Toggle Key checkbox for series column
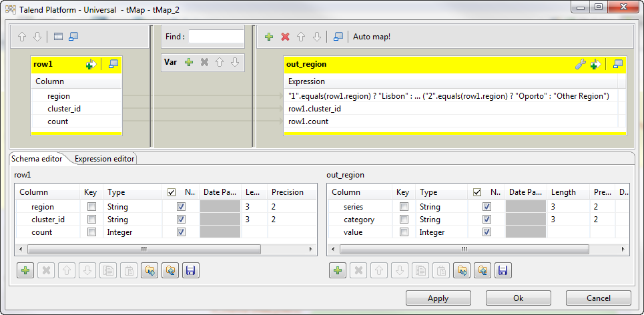 pyautogui.click(x=404, y=207)
